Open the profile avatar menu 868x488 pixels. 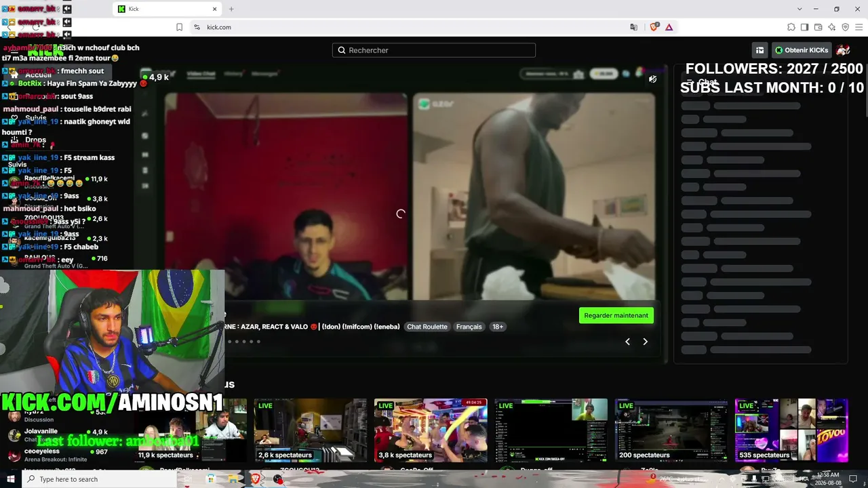843,50
